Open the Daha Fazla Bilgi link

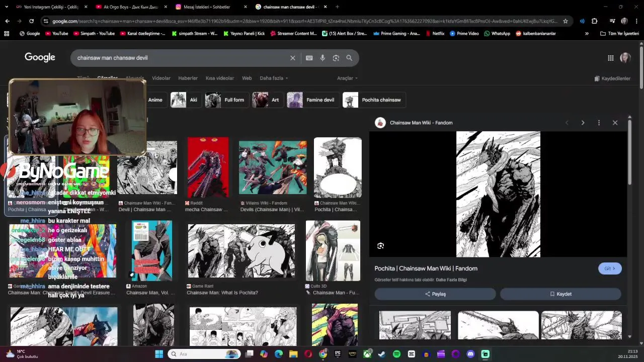coord(451,280)
